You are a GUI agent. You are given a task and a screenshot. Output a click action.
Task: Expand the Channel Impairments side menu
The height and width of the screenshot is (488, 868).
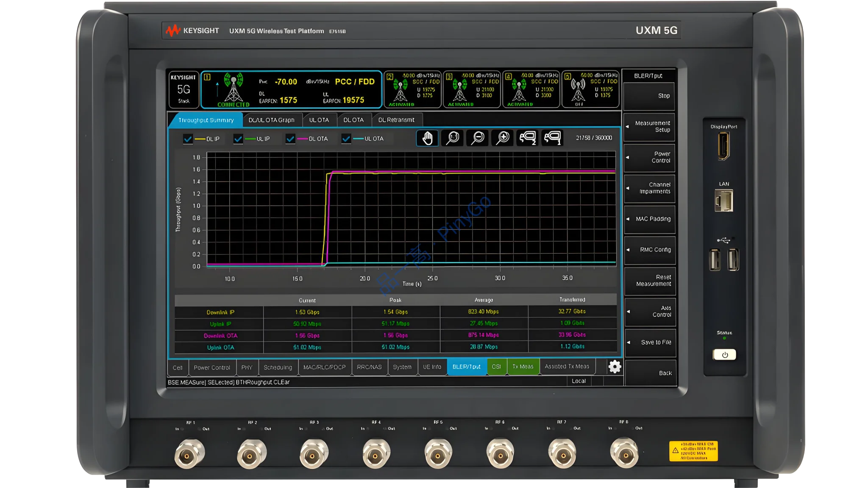[x=650, y=188]
